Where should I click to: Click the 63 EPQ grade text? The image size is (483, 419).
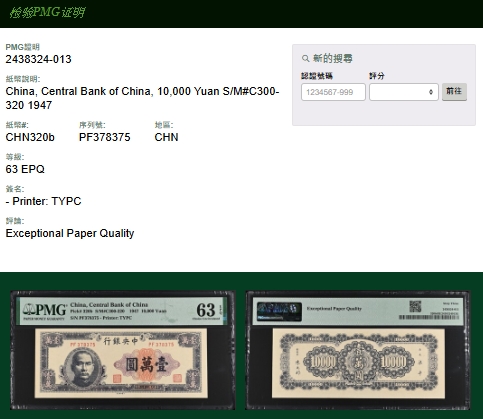pos(25,169)
